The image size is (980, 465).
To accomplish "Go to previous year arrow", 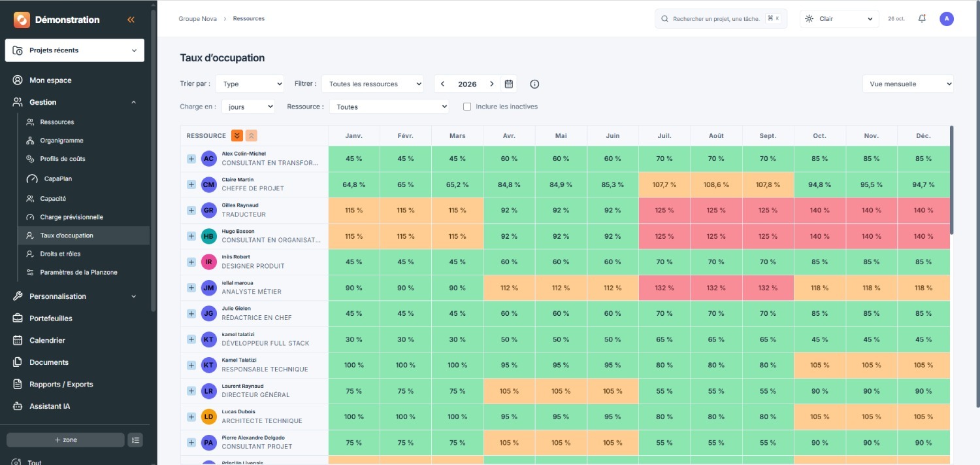I will (x=442, y=84).
